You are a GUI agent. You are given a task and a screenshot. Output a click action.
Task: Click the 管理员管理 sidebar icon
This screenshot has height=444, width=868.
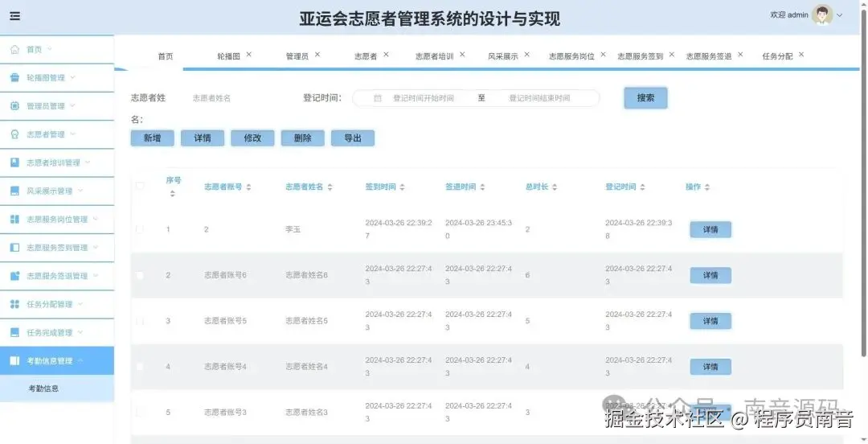pyautogui.click(x=15, y=106)
